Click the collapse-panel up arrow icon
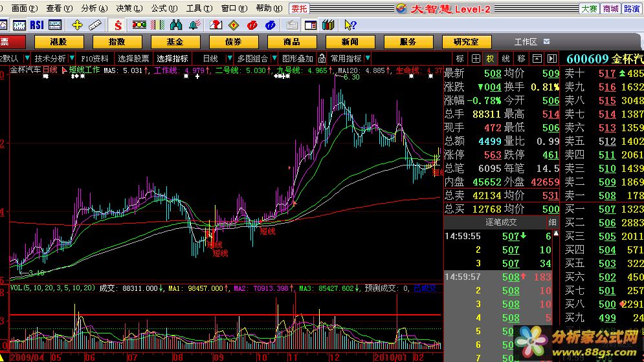This screenshot has height=362, width=644. [537, 59]
